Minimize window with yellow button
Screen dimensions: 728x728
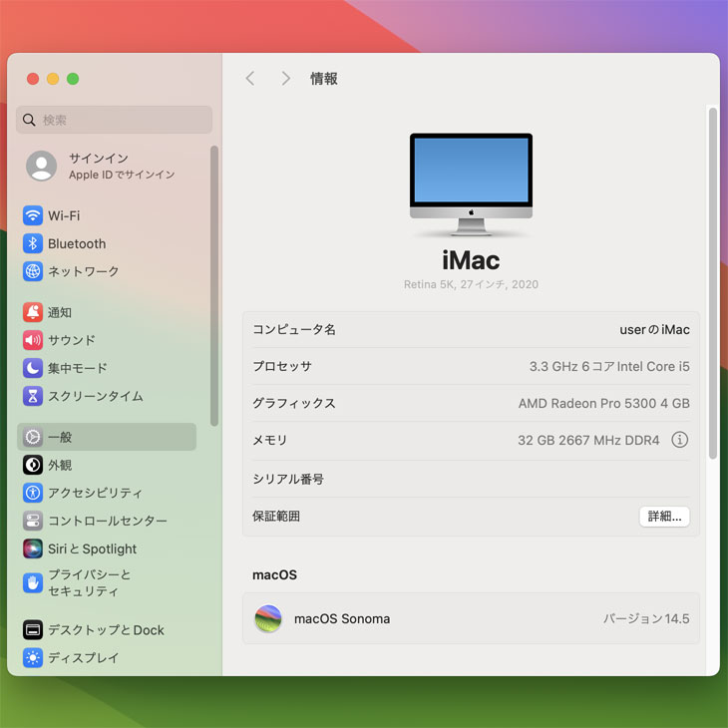click(x=53, y=79)
